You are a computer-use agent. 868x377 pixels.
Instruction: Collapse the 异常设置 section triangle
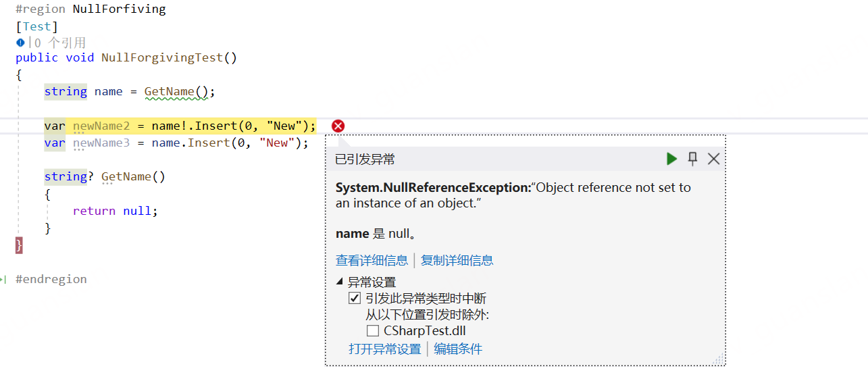click(x=340, y=282)
